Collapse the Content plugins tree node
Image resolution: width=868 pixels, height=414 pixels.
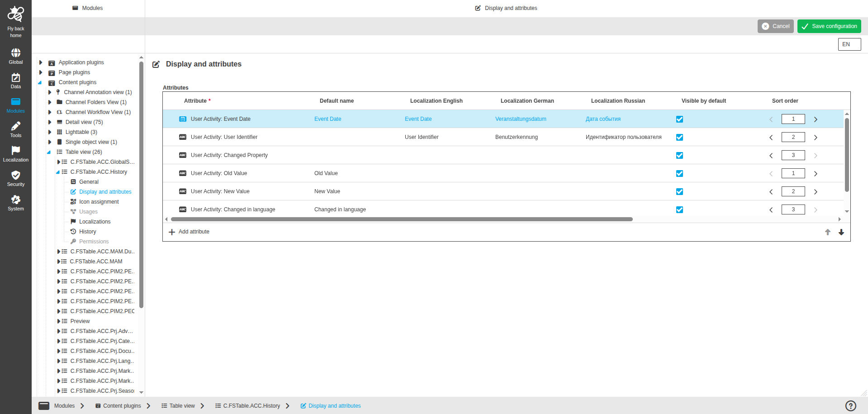click(x=40, y=82)
